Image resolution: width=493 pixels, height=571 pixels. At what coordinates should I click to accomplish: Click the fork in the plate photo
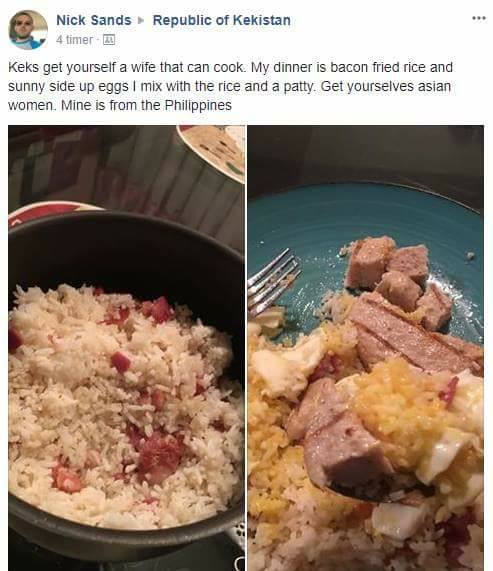274,280
